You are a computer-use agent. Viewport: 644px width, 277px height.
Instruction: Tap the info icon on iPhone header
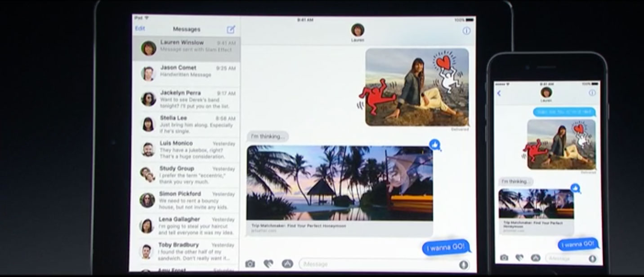tap(592, 93)
